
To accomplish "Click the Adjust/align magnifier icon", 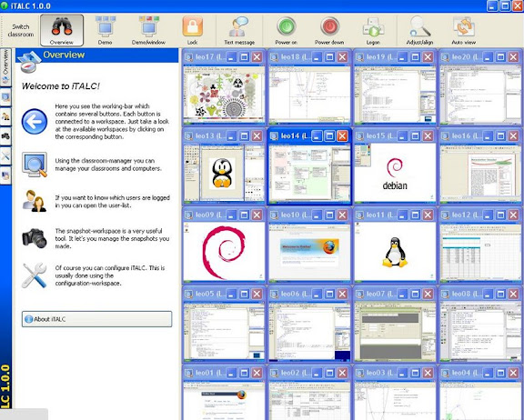I will 419,30.
